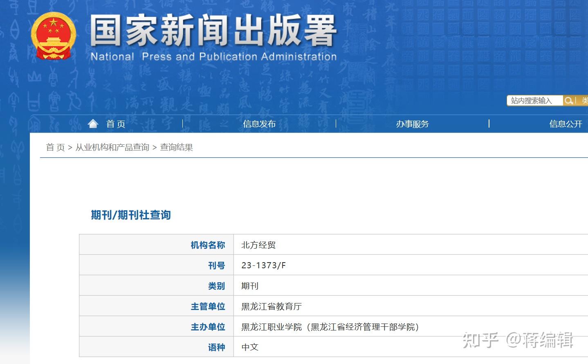This screenshot has width=588, height=364.
Task: Open the 信息发布 navigation menu
Action: coord(259,124)
